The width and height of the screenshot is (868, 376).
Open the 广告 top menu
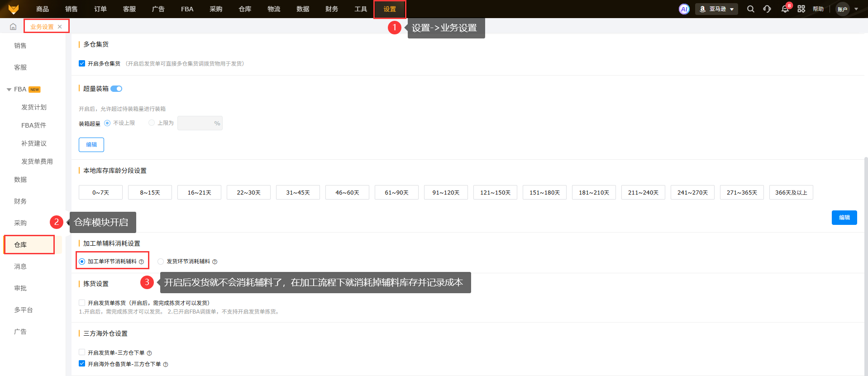[158, 9]
